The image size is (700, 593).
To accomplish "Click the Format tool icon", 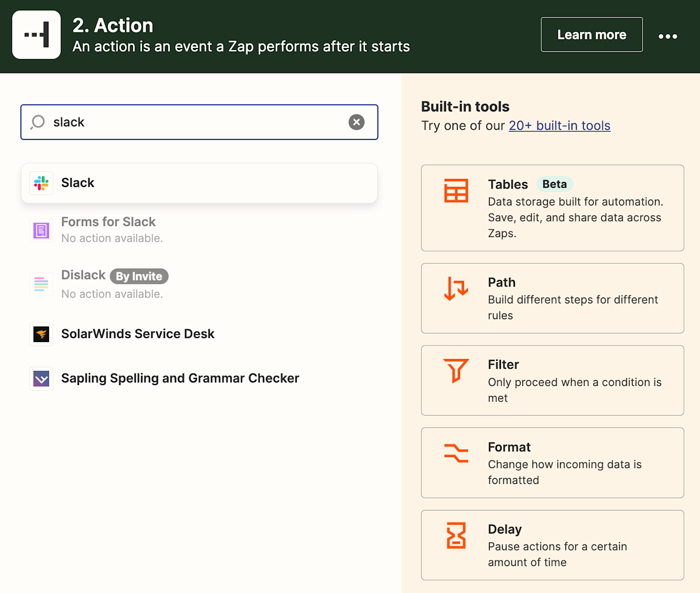I will [456, 453].
